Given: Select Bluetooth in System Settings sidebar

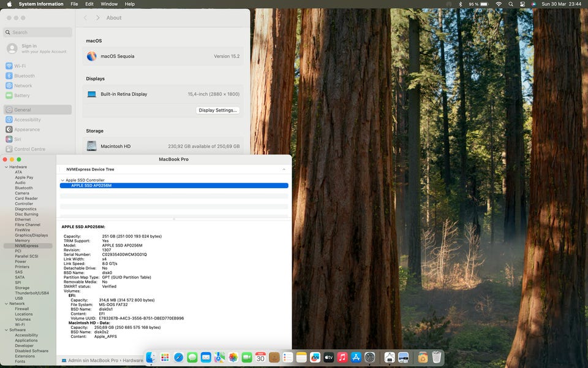Looking at the screenshot, I should pyautogui.click(x=24, y=76).
